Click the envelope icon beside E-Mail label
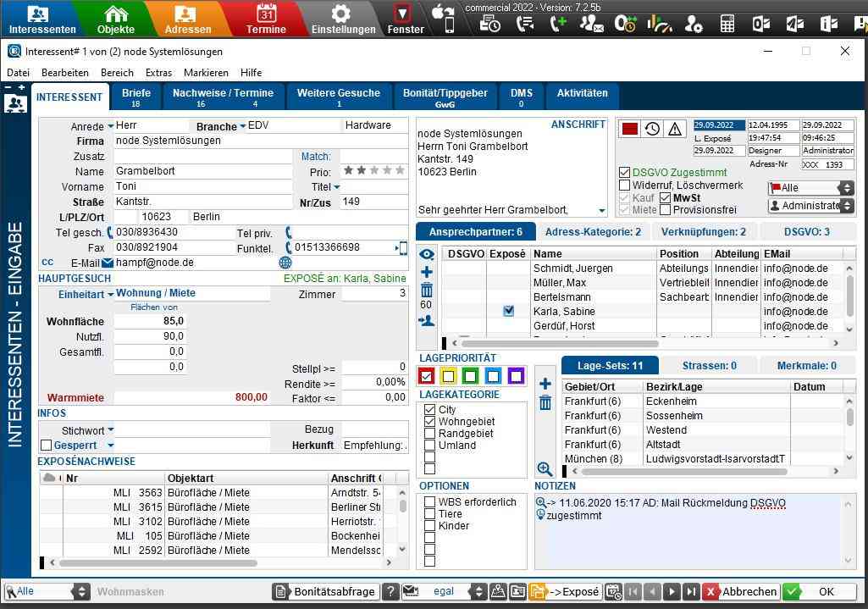The width and height of the screenshot is (868, 609). click(x=108, y=263)
